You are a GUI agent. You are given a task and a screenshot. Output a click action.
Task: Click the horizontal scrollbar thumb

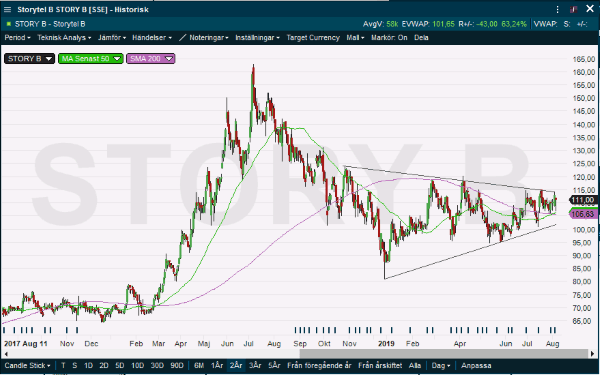[x=444, y=354]
